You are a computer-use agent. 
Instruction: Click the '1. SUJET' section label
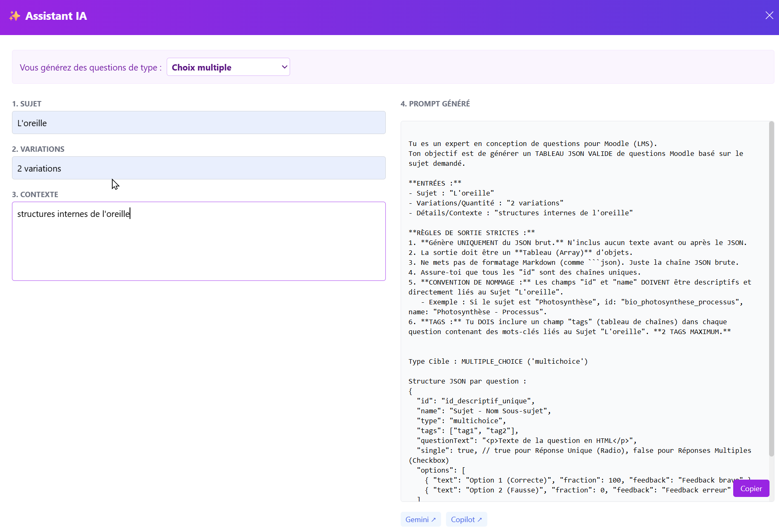[x=27, y=104]
